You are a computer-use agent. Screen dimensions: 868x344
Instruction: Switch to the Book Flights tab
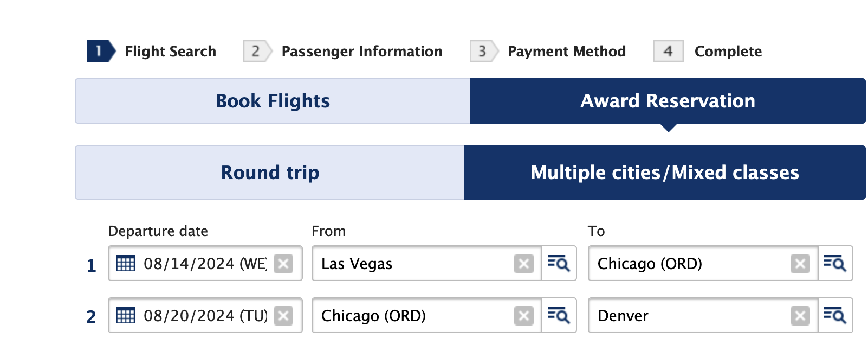pos(273,101)
